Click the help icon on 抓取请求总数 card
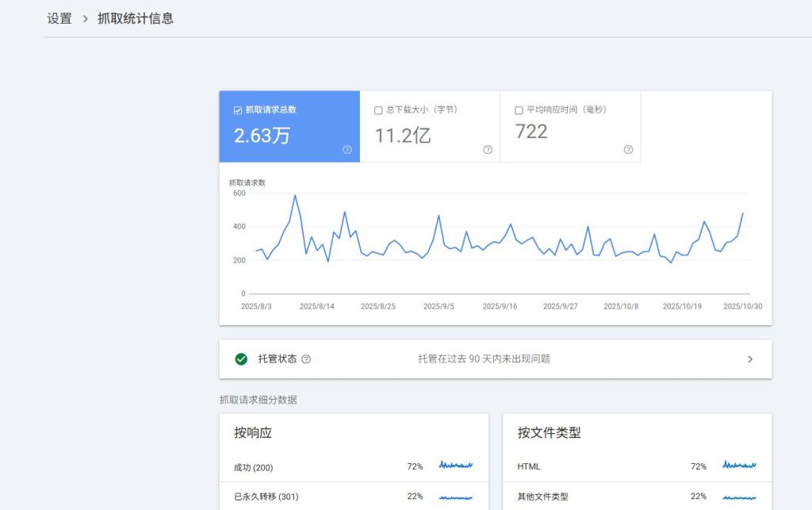 coord(347,150)
